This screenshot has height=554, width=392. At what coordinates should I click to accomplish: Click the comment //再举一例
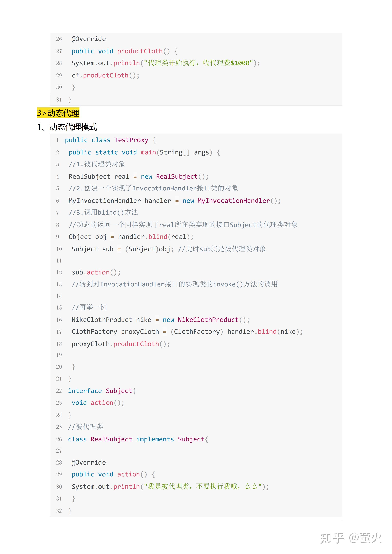click(x=89, y=308)
